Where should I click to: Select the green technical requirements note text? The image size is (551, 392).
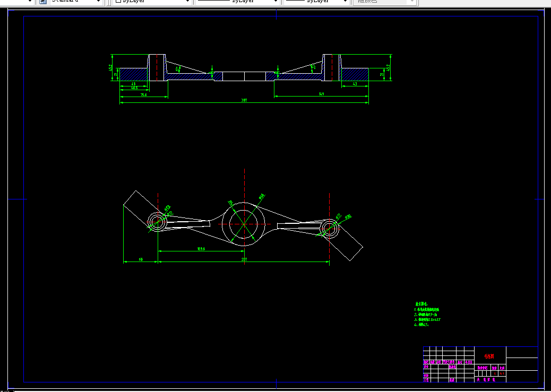427,315
